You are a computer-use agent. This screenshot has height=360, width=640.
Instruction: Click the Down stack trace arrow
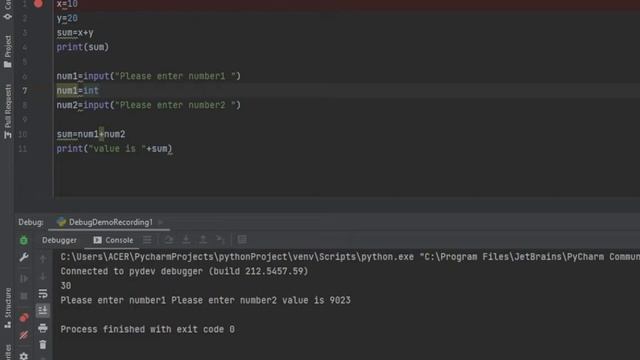(x=43, y=277)
